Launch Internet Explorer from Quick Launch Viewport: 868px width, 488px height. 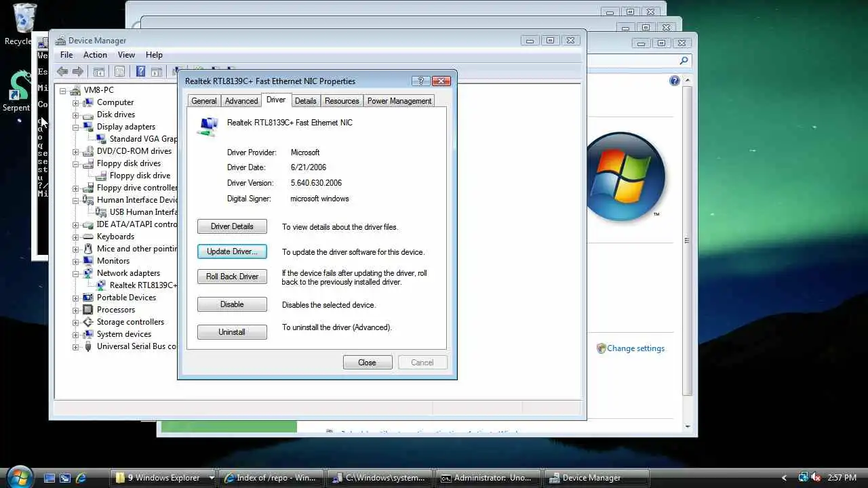click(x=81, y=478)
